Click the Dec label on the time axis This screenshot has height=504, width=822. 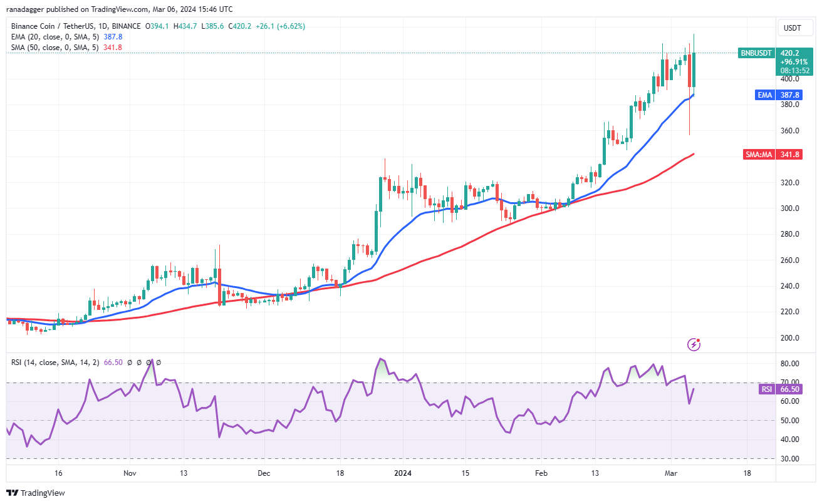[x=263, y=474]
